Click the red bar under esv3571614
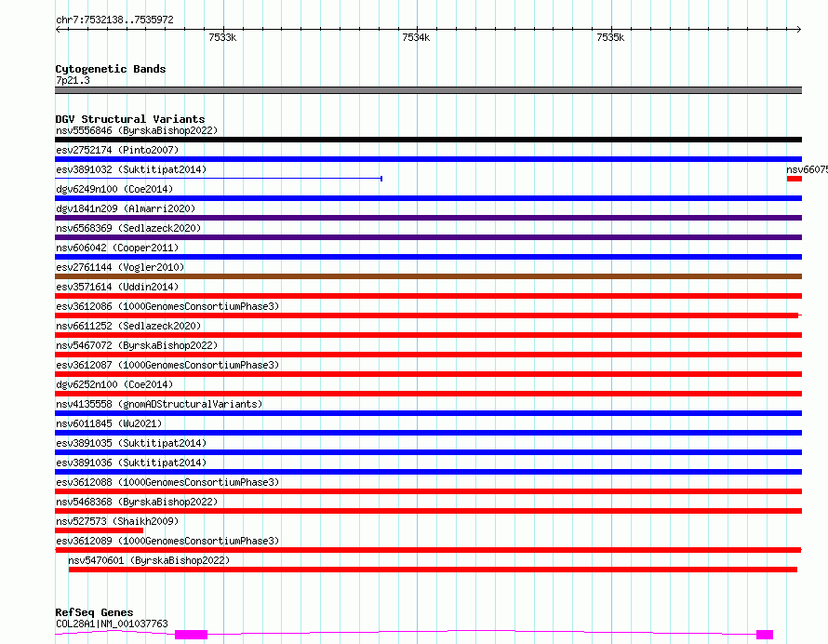 [428, 296]
